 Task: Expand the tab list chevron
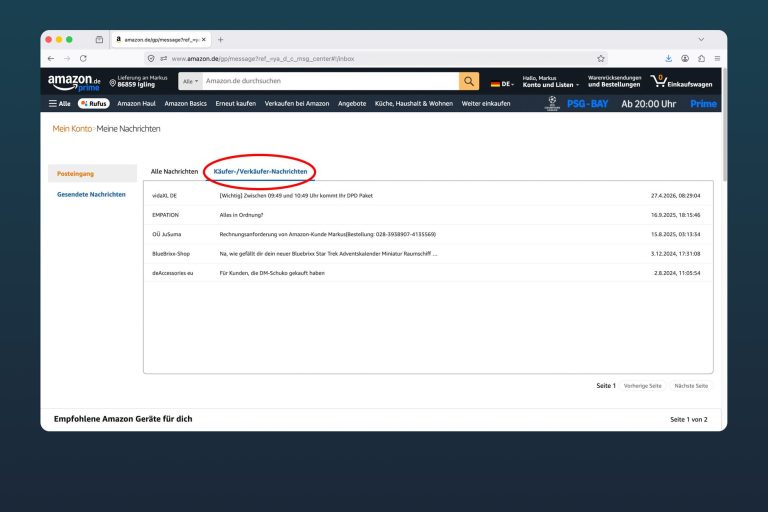[701, 39]
